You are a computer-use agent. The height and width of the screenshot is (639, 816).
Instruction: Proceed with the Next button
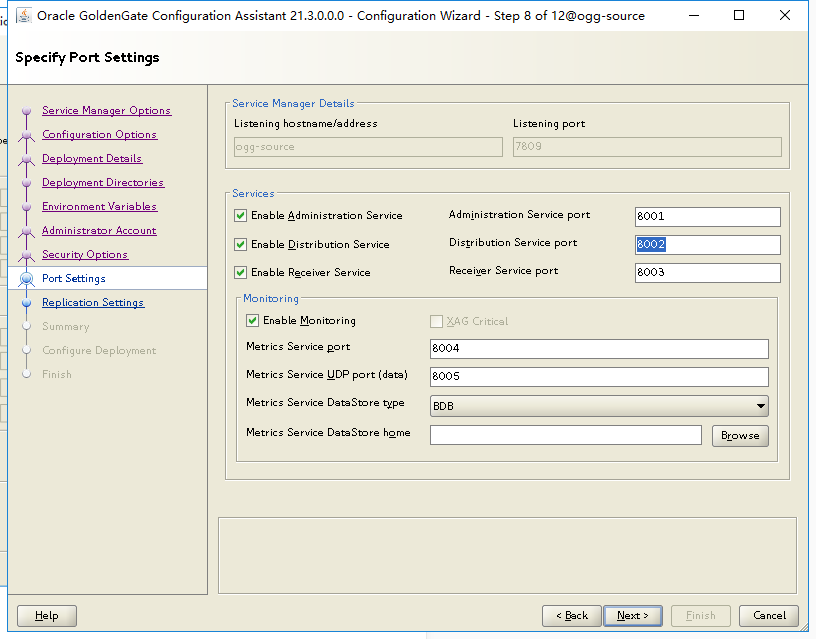[633, 616]
